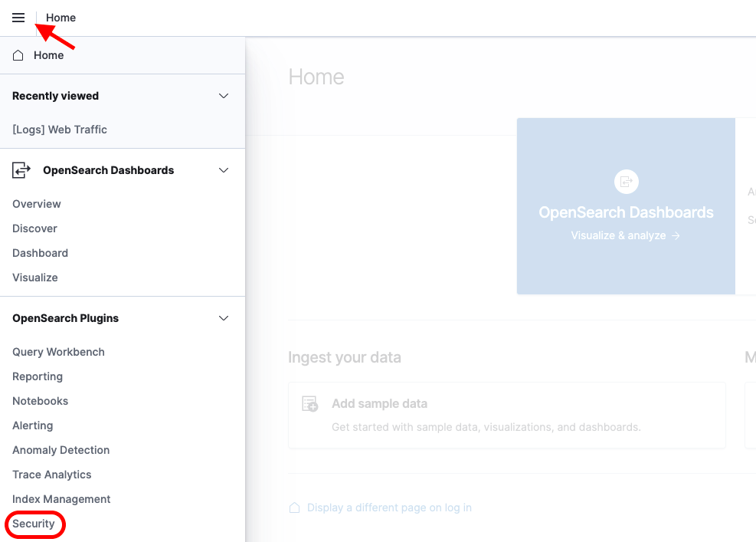Viewport: 756px width, 542px height.
Task: Open Dashboard in the navigation
Action: coord(40,254)
